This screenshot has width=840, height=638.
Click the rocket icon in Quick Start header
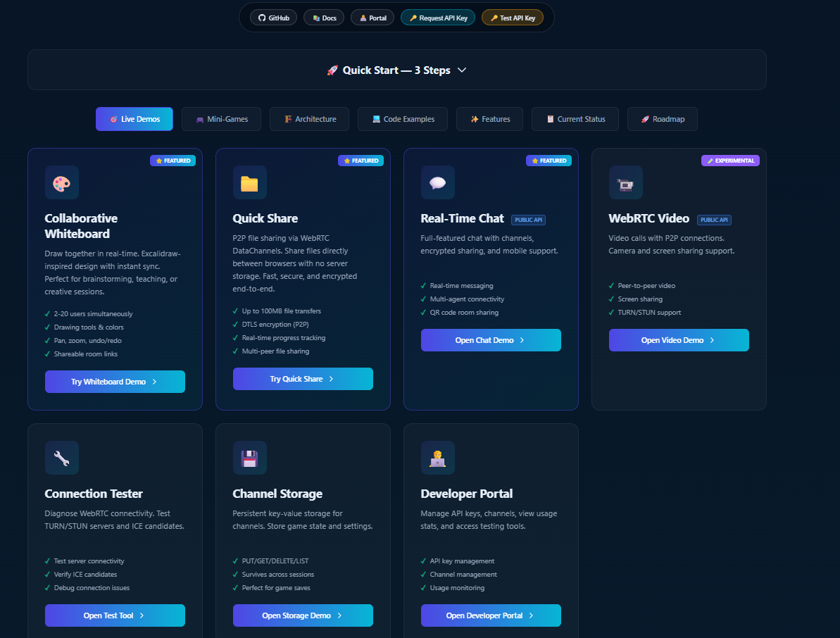point(333,70)
